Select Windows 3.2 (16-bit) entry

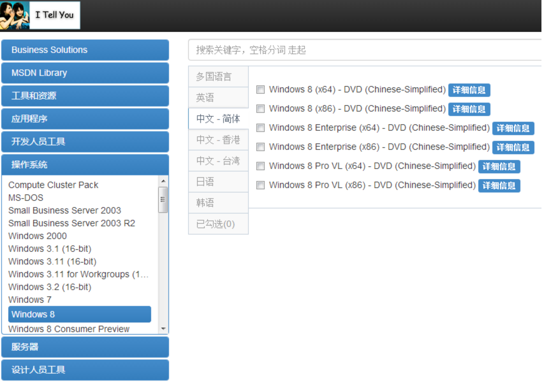(x=50, y=287)
